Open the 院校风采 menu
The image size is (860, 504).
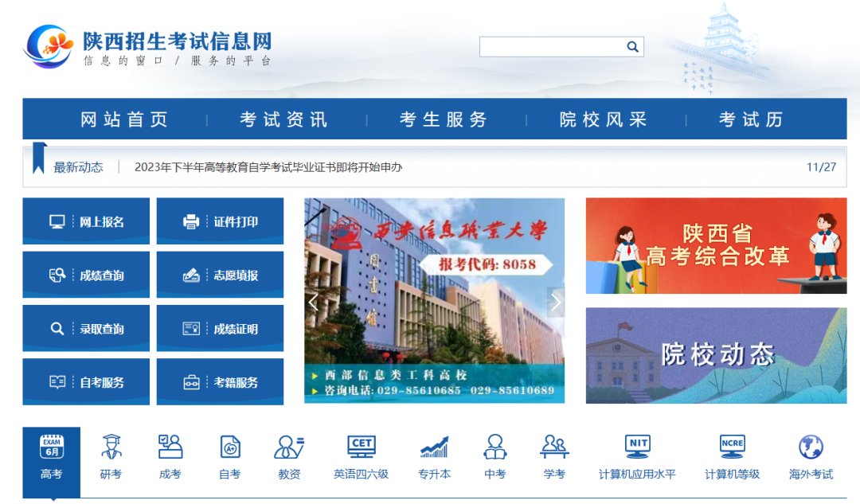point(603,119)
